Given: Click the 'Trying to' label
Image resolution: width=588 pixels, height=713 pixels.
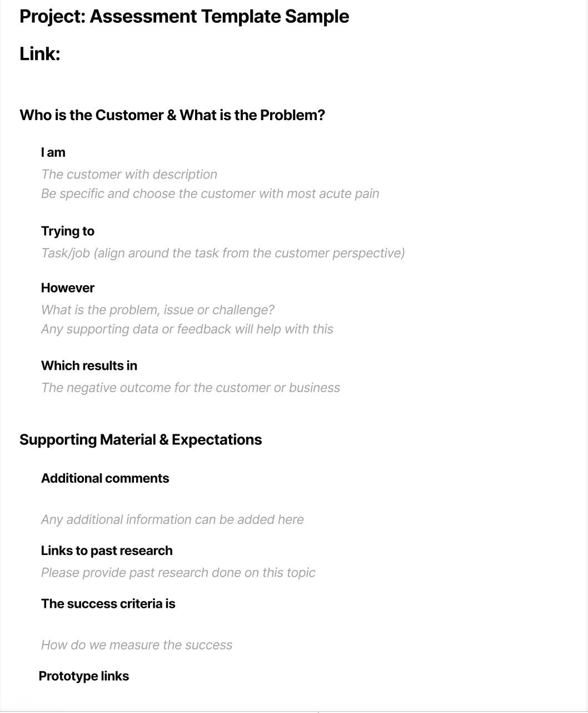Looking at the screenshot, I should point(68,231).
